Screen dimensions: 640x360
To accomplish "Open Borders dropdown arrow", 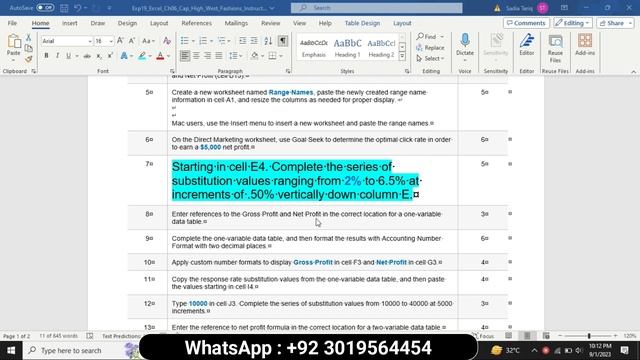I will point(281,56).
